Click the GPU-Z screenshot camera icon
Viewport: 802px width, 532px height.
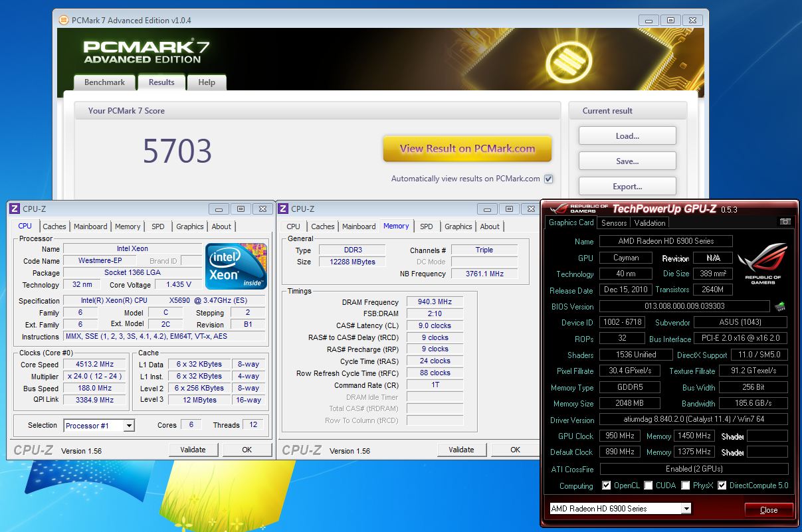pos(785,222)
